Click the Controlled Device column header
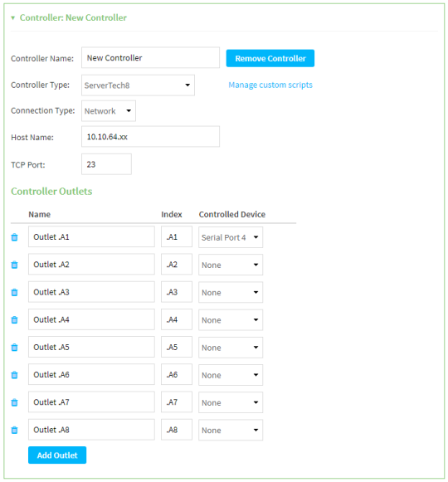Screen dimensions: 448x482 pos(231,214)
